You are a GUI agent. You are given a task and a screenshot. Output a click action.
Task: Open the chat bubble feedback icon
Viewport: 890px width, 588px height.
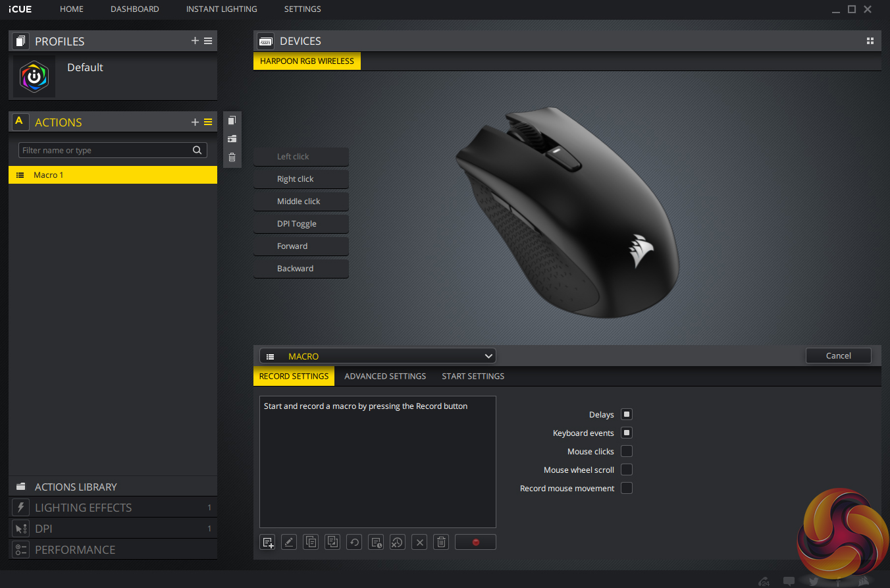789,581
